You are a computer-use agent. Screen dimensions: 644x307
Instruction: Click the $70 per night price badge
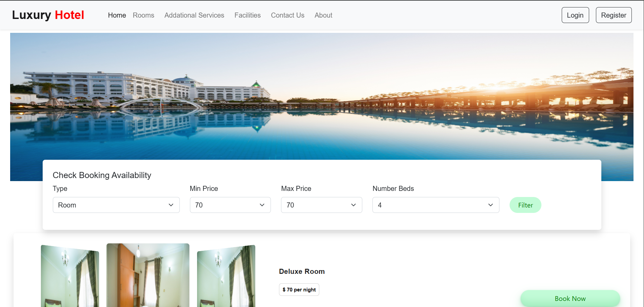pos(299,289)
